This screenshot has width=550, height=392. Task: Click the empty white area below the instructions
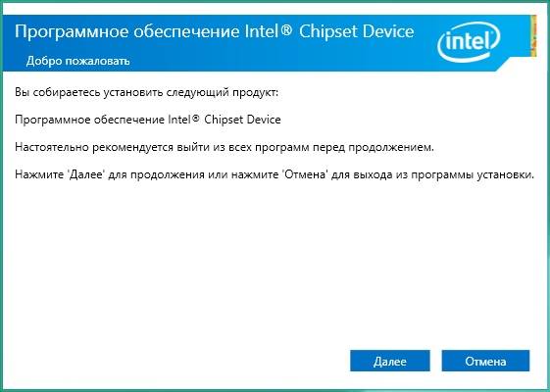[274, 263]
